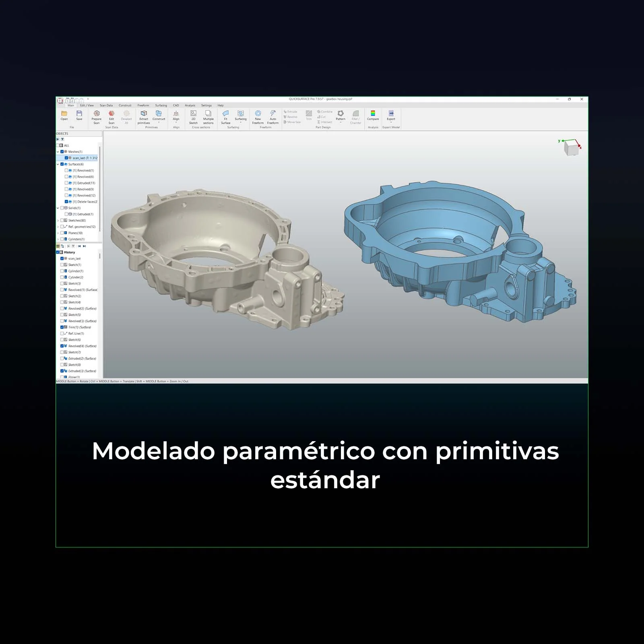The image size is (644, 644).
Task: Jump to history end (skip forward icon)
Action: pyautogui.click(x=84, y=246)
